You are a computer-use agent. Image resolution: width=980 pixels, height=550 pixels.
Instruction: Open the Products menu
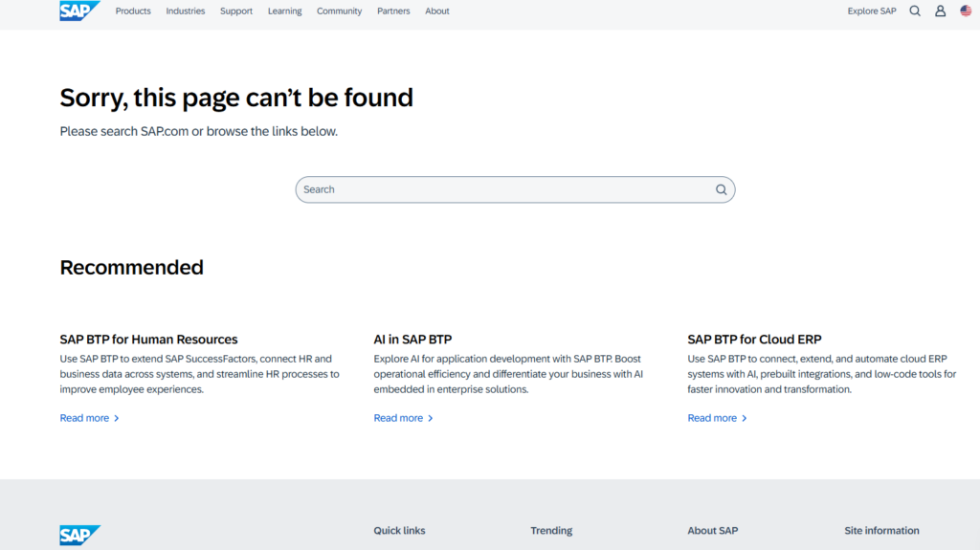click(x=133, y=11)
